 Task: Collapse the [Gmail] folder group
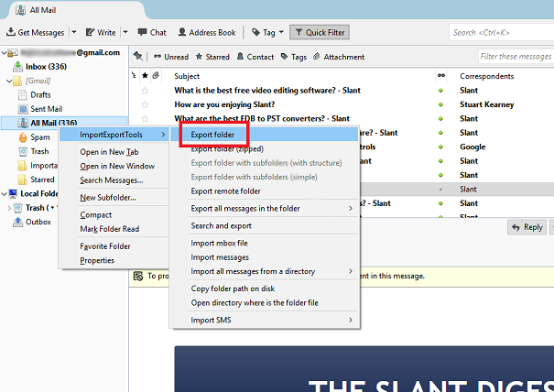(x=9, y=81)
